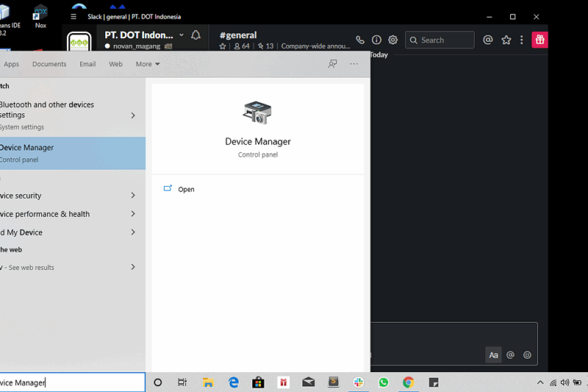Open Slack hamburger menu
The height and width of the screenshot is (392, 588).
(73, 16)
